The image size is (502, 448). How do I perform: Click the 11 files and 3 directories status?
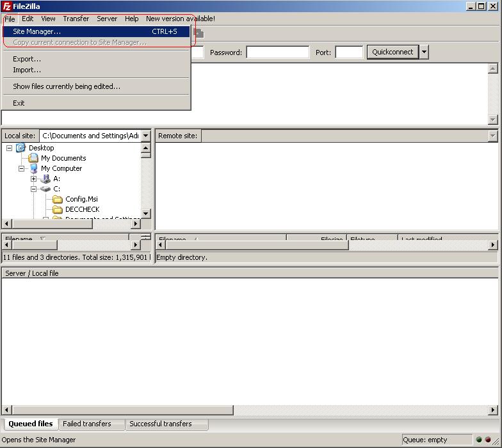click(77, 257)
